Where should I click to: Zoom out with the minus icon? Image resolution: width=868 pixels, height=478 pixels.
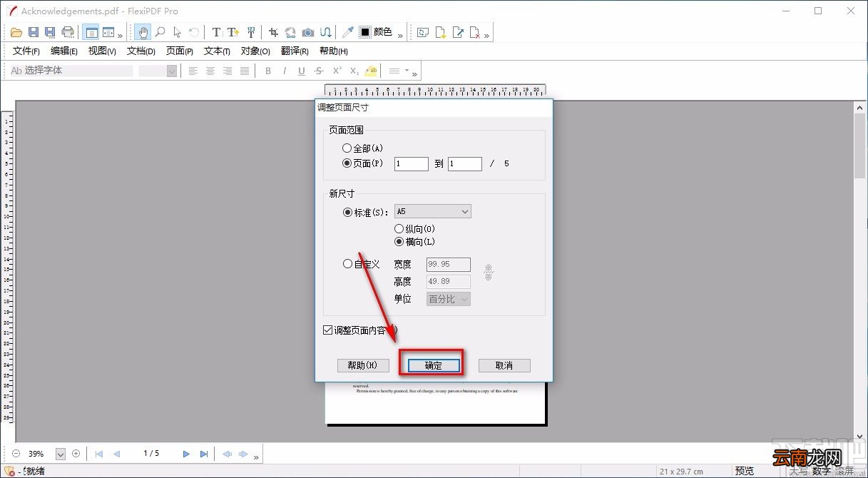pos(16,454)
